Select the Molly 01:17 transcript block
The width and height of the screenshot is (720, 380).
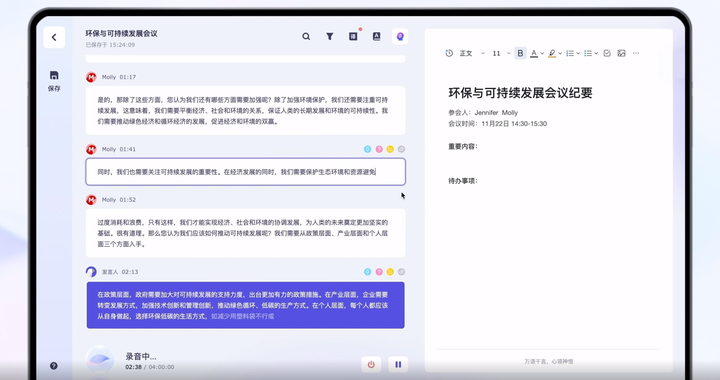(246, 111)
